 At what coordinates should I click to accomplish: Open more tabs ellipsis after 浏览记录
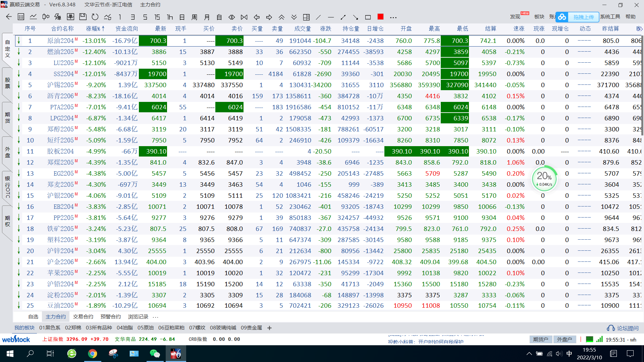click(x=155, y=317)
